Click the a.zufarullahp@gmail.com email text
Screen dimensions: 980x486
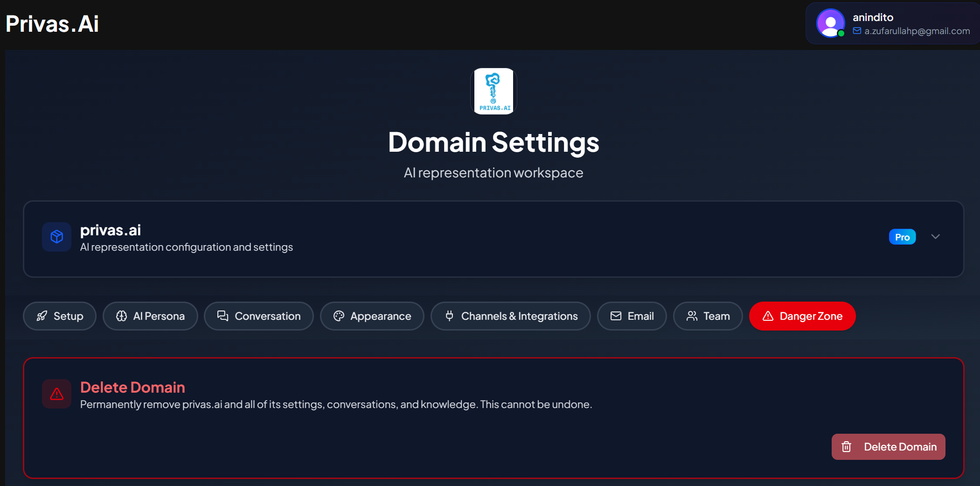coord(917,31)
